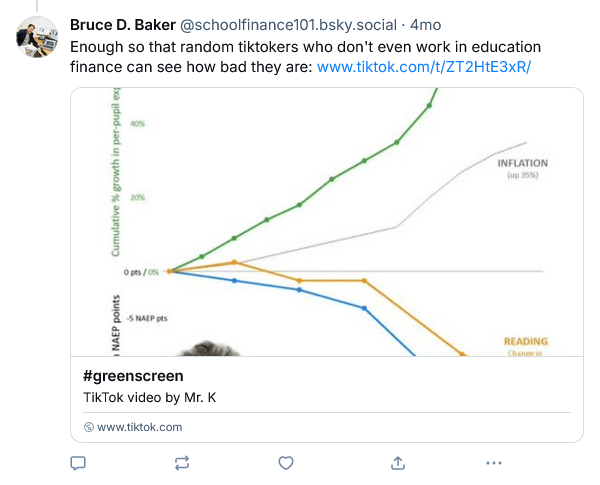This screenshot has height=485, width=600.
Task: Click the #greenscreen card title
Action: pos(133,376)
